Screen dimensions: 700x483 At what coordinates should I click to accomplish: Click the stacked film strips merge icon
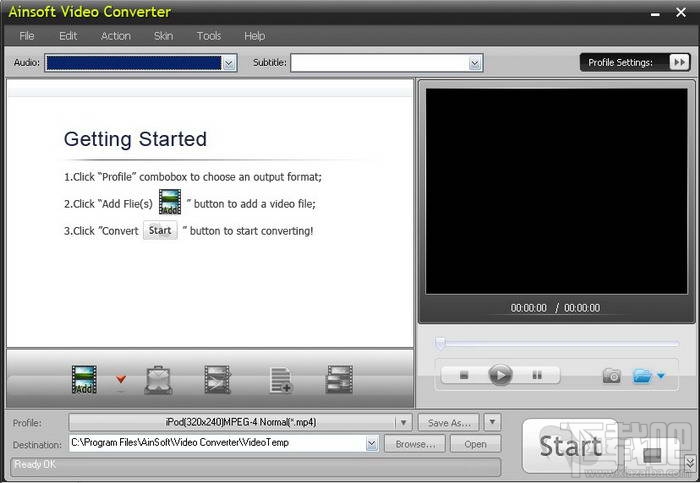[339, 379]
